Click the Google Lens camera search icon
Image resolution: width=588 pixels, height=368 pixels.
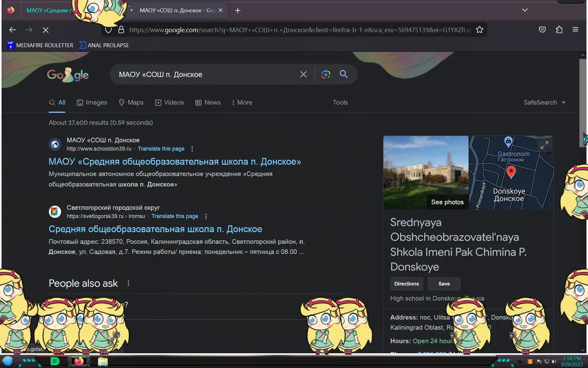tap(326, 74)
